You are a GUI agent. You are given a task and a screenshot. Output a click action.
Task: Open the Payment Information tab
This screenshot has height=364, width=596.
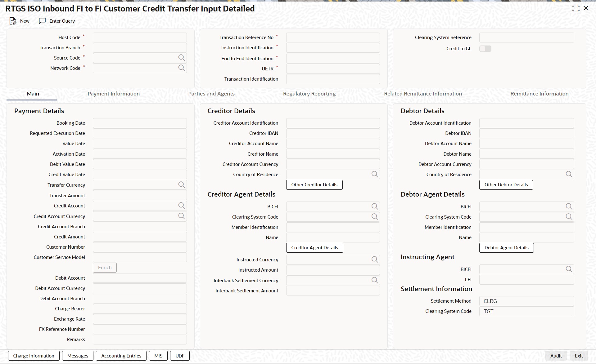(x=114, y=94)
